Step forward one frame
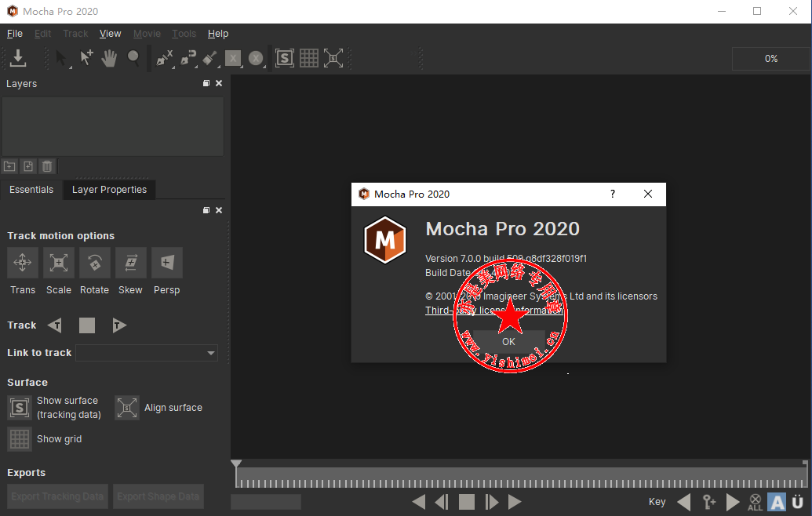Screen dimensions: 812x516 tap(491, 502)
